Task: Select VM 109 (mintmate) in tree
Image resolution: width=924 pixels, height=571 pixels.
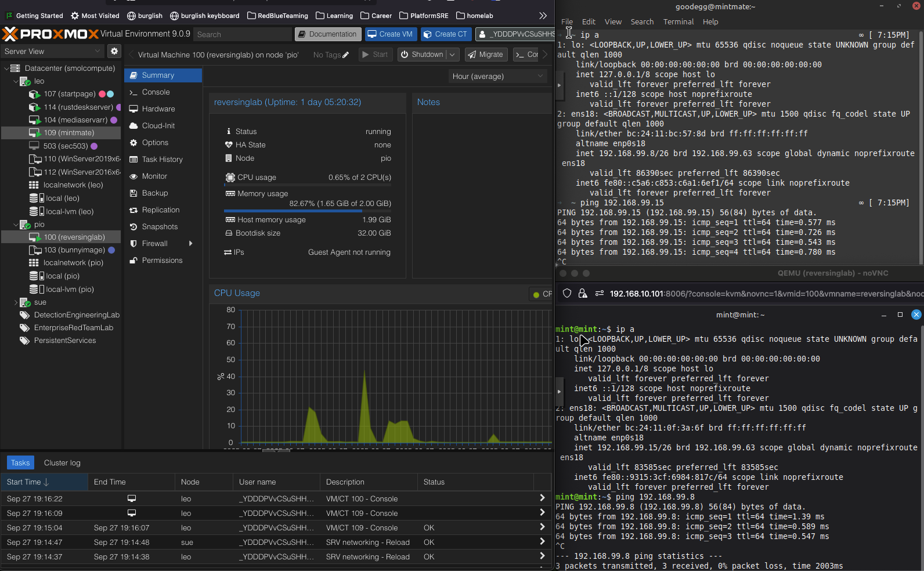Action: [68, 133]
